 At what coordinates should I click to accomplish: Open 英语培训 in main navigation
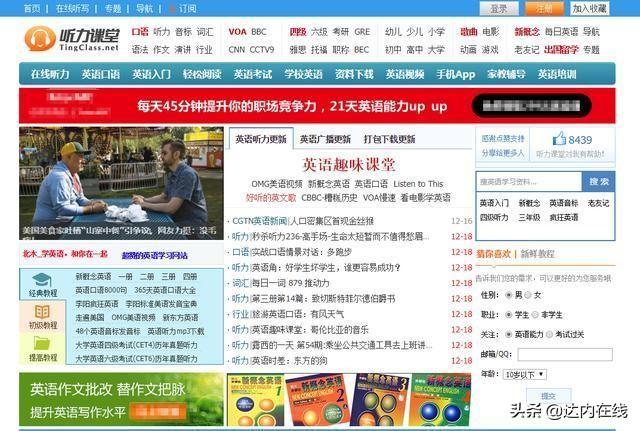tap(557, 74)
